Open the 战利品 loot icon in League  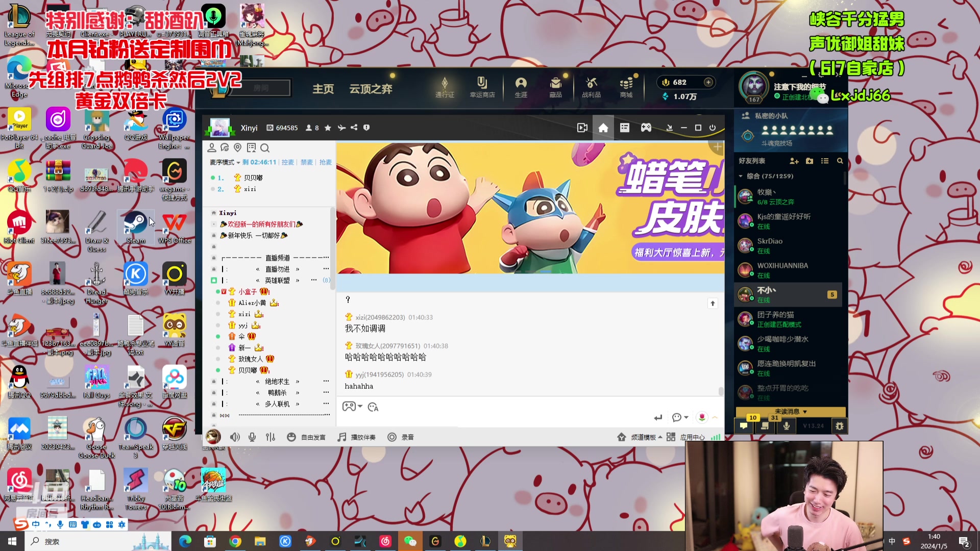click(591, 87)
